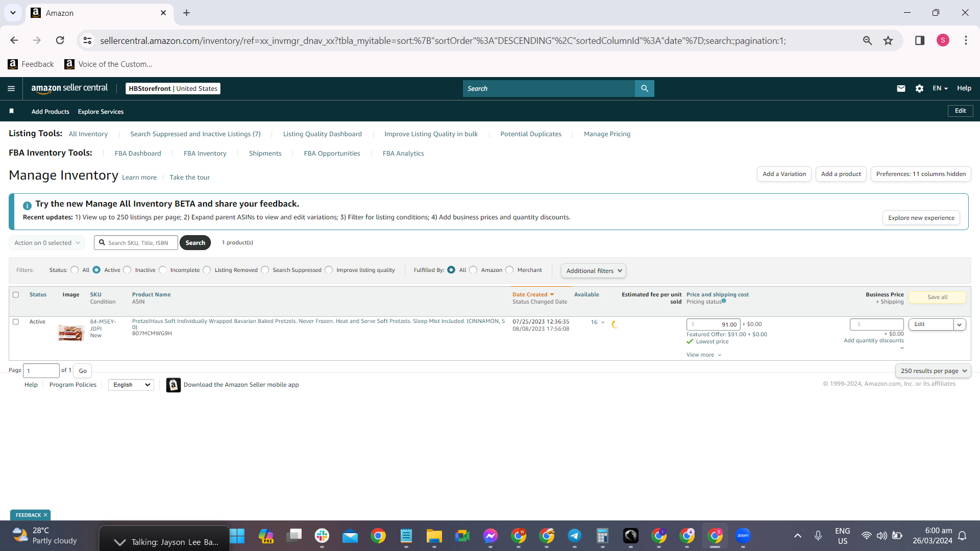The image size is (980, 551).
Task: Open Search Suppressed and Inactive Listings (7)
Action: tap(195, 134)
